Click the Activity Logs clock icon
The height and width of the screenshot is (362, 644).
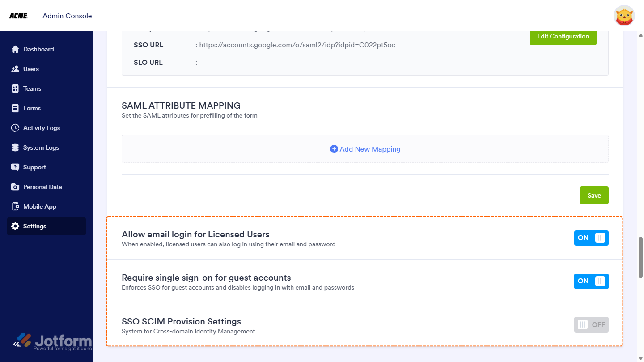click(15, 128)
